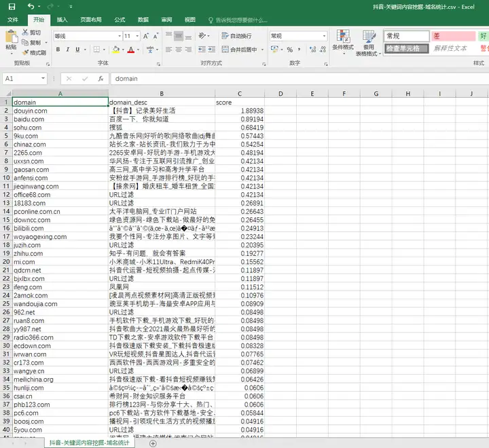Open font group dialog launcher

pyautogui.click(x=158, y=64)
